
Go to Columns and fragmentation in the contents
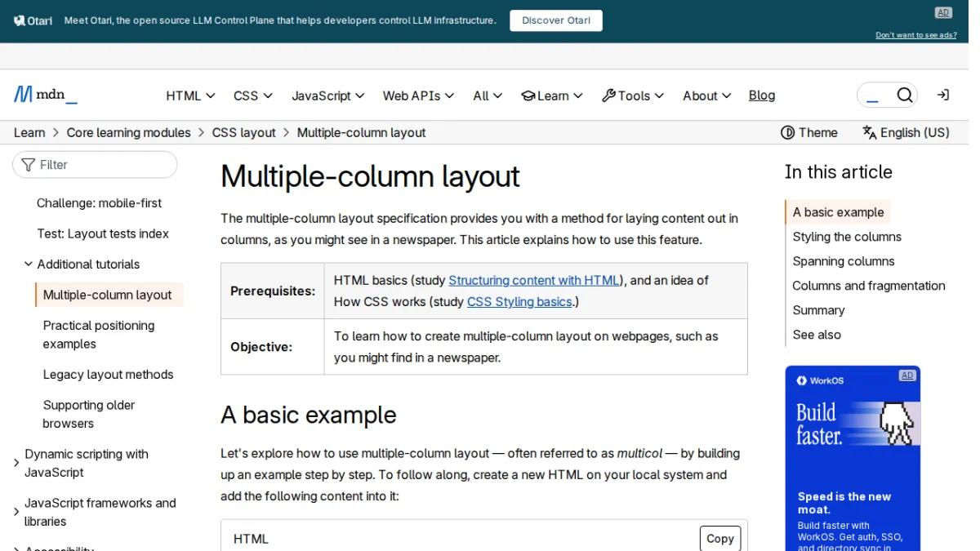[x=869, y=286]
